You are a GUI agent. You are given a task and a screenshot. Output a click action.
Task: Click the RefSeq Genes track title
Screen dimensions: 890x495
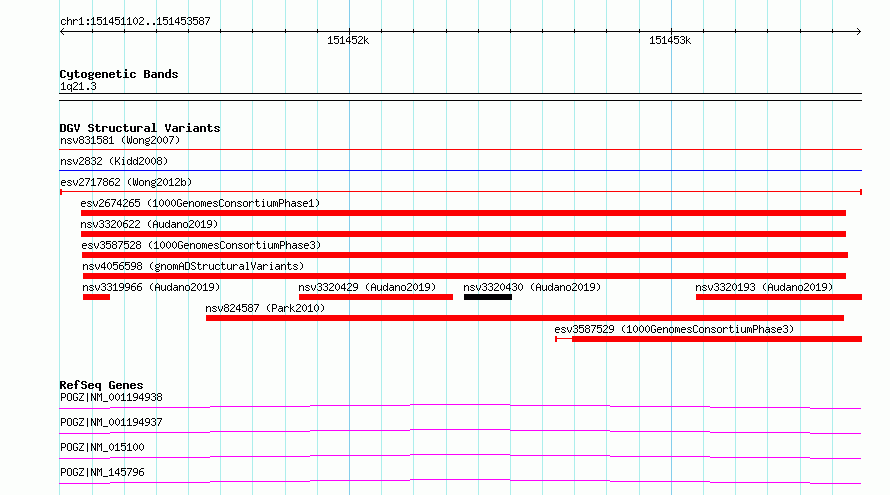pyautogui.click(x=101, y=385)
